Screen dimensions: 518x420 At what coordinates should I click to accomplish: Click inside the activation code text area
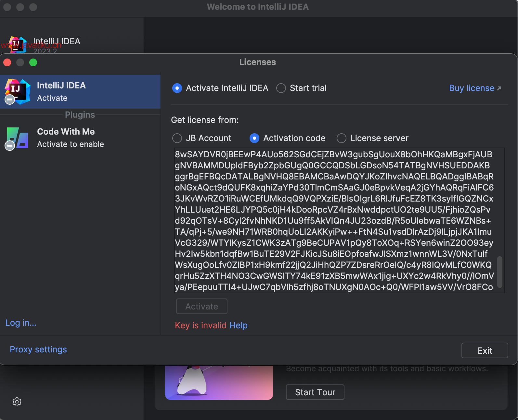pos(335,220)
